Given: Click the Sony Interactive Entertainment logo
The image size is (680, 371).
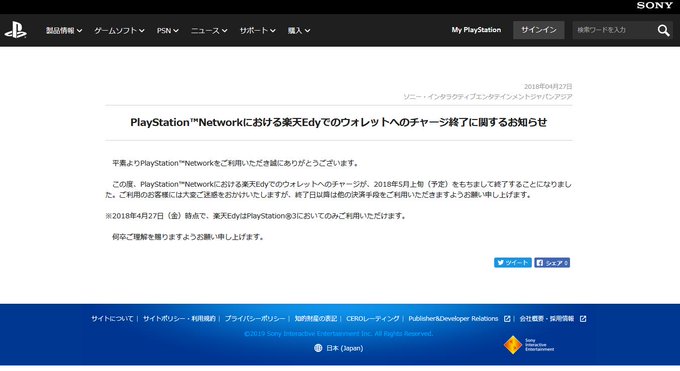Looking at the screenshot, I should (x=529, y=345).
